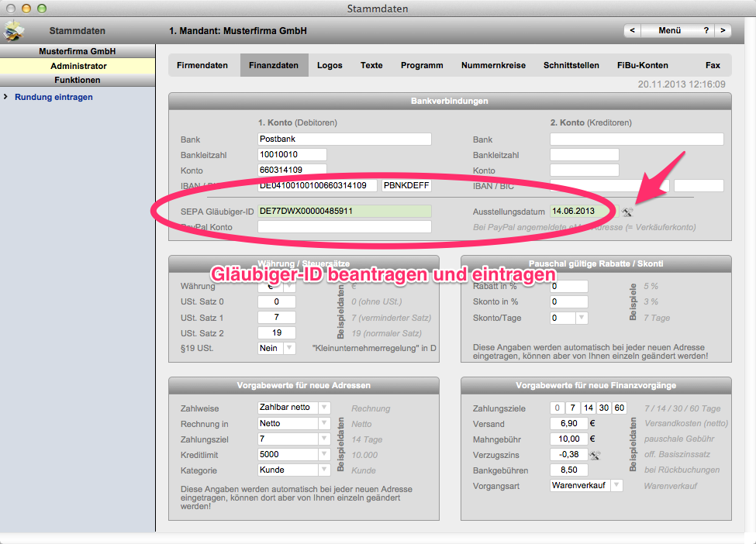
Task: Switch to the Firmendaten tab
Action: (x=202, y=66)
